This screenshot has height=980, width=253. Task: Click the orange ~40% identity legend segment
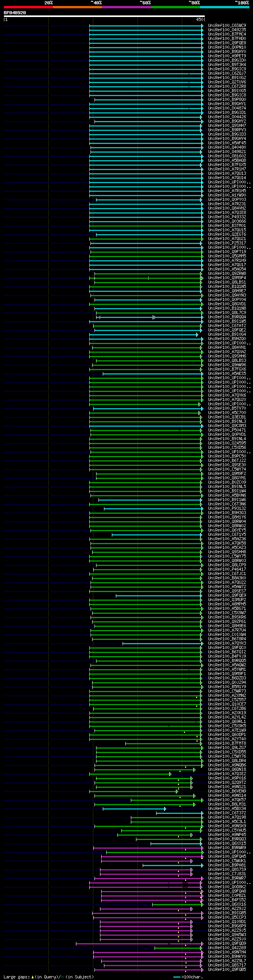pyautogui.click(x=77, y=7)
